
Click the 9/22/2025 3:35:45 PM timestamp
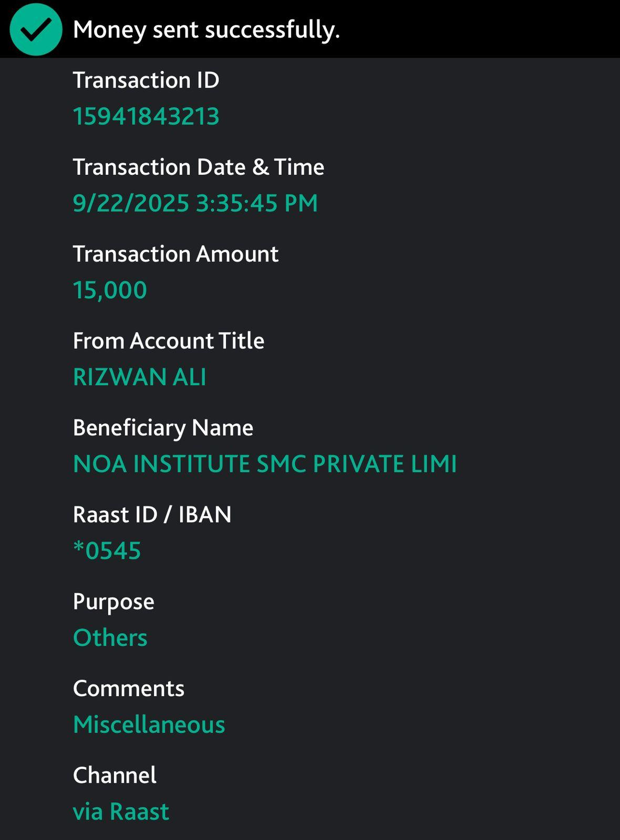(x=195, y=203)
